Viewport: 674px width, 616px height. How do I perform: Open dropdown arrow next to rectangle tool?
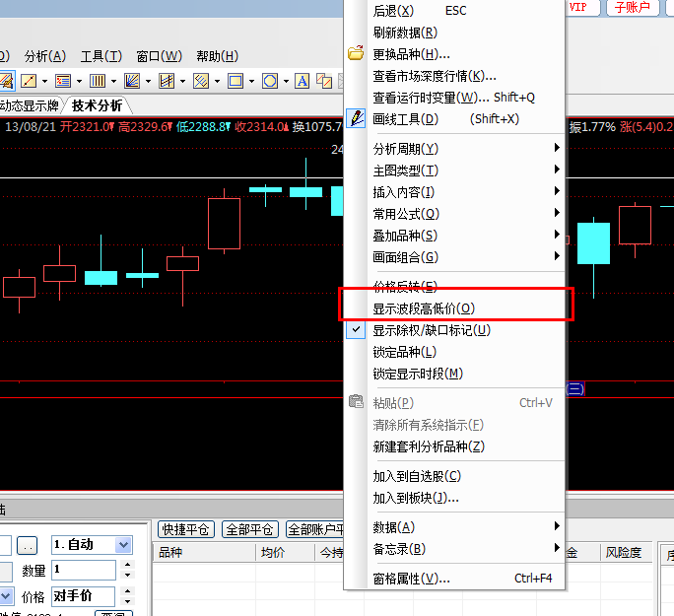coord(251,81)
